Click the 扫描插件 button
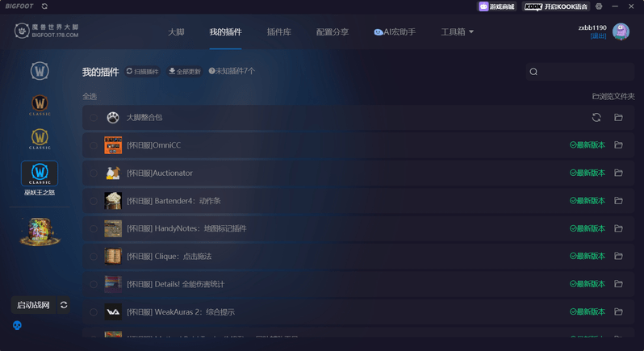Viewport: 644px width, 351px height. pyautogui.click(x=143, y=72)
